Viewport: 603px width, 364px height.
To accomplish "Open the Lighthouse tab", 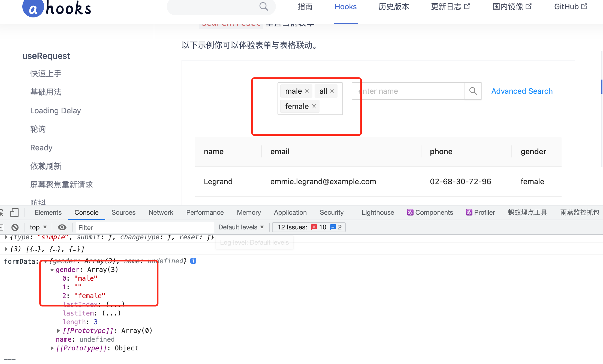I will coord(378,213).
